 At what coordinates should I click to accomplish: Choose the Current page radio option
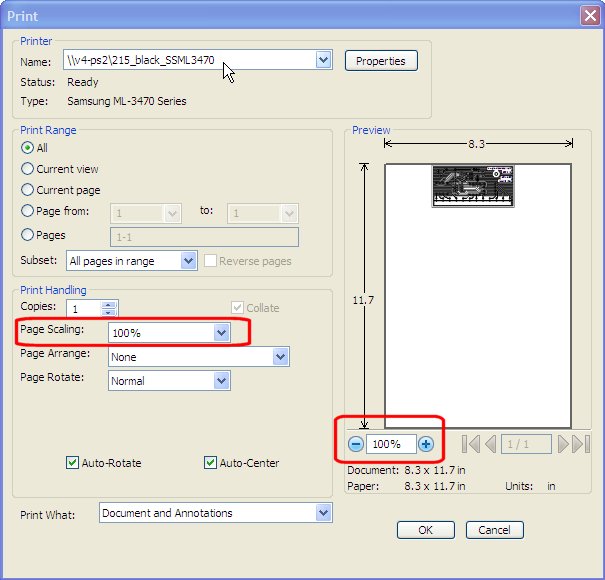click(28, 190)
